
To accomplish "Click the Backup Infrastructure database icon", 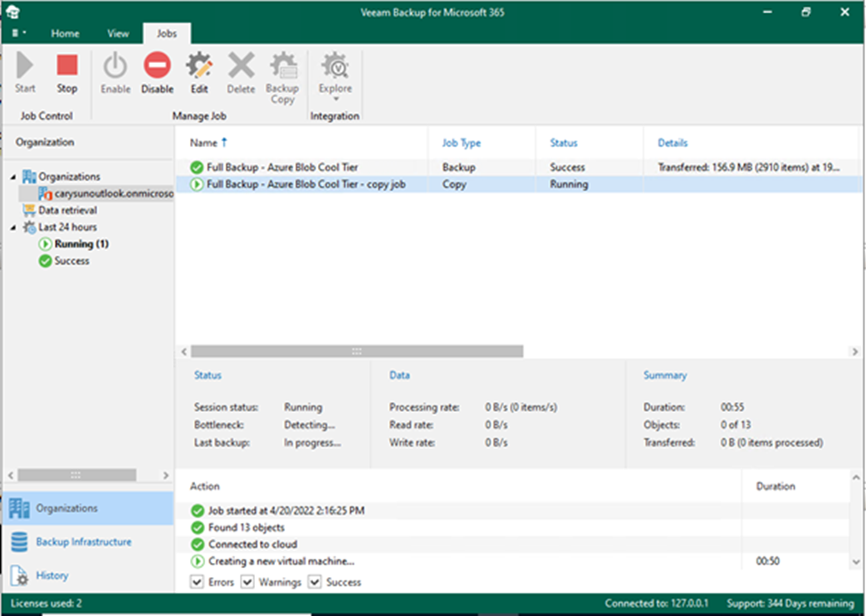I will coord(19,542).
